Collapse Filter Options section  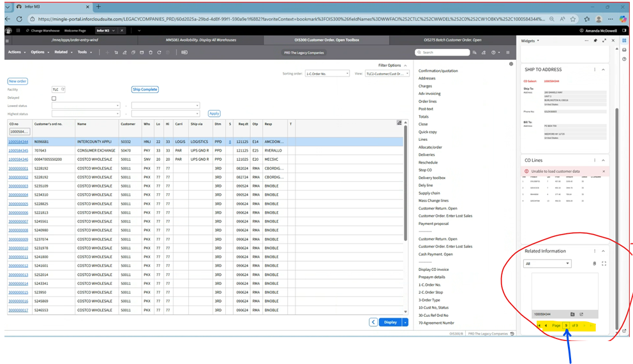pyautogui.click(x=405, y=65)
